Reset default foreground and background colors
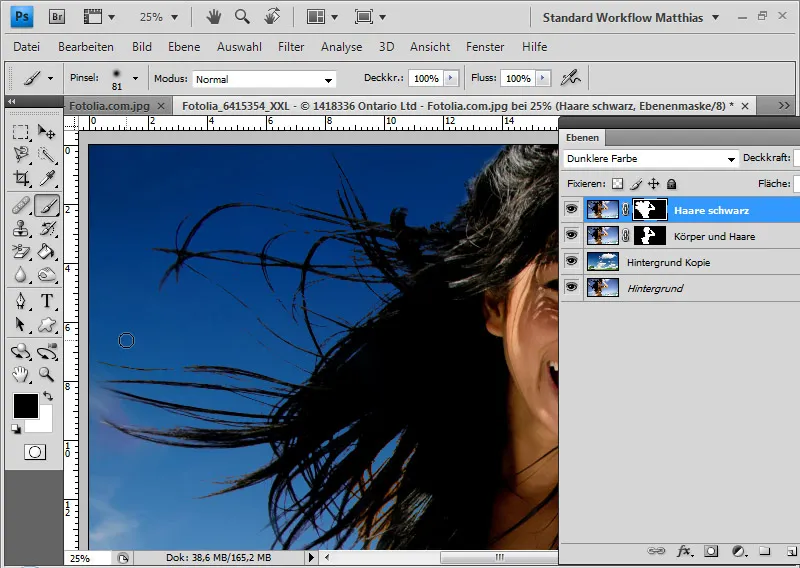The width and height of the screenshot is (800, 568). tap(16, 429)
